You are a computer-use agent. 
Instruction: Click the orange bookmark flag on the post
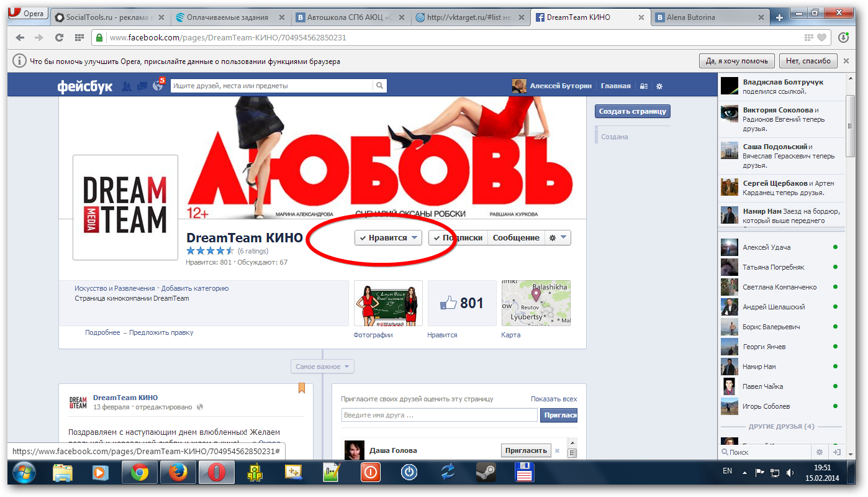302,388
